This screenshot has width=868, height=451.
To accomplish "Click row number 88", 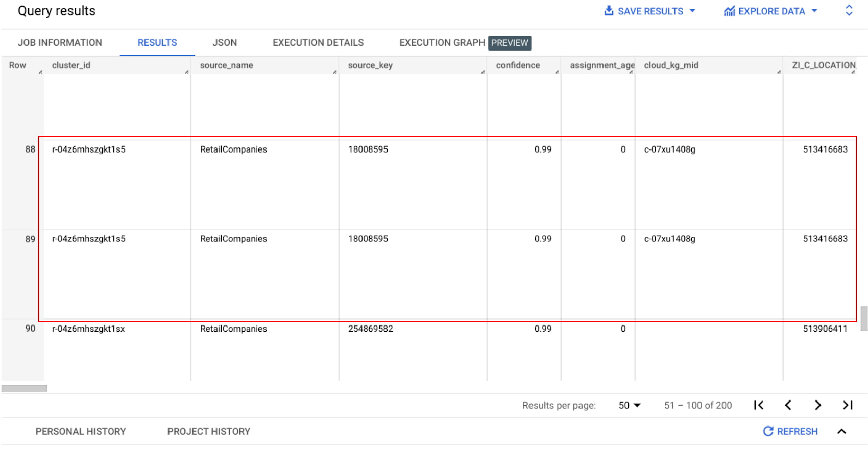I will 30,149.
